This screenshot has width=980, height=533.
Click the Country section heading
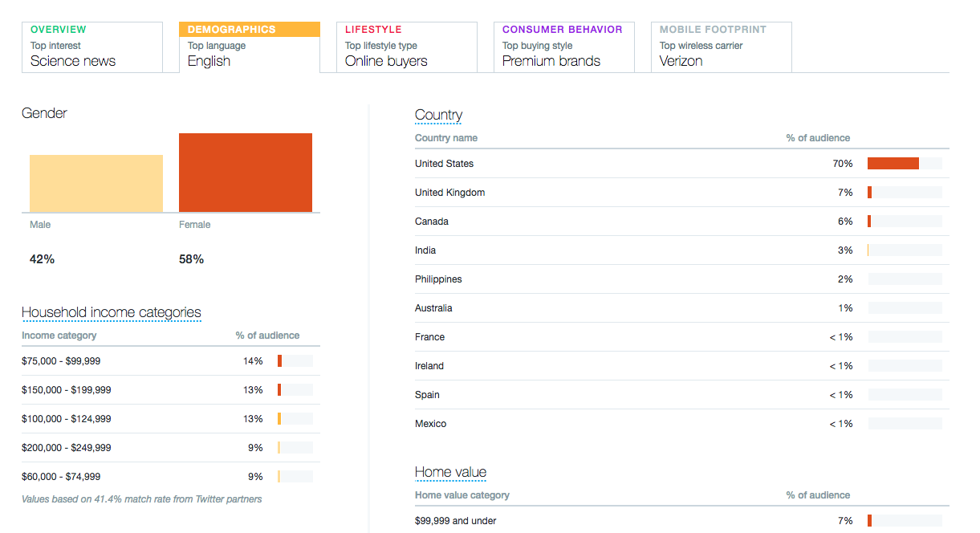[x=438, y=115]
